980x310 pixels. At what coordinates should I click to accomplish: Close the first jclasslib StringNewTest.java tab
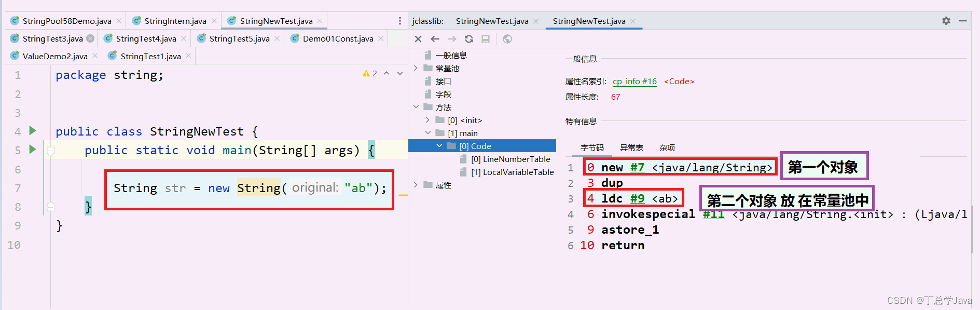click(x=536, y=21)
